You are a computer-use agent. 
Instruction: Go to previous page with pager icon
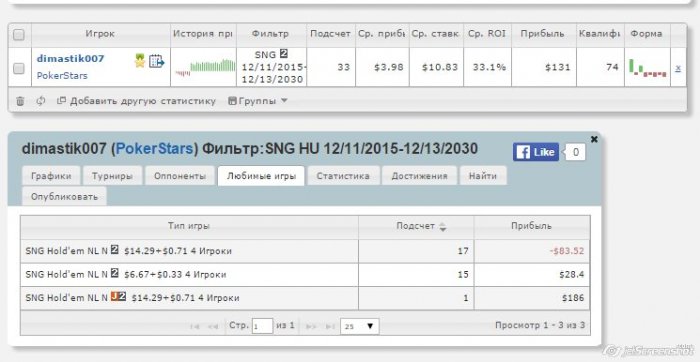point(212,326)
